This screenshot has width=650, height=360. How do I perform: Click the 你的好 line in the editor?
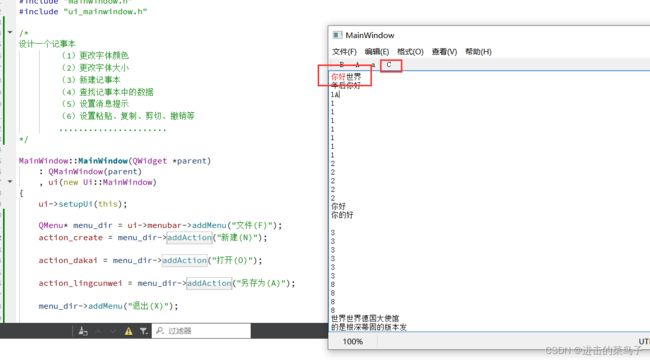point(342,215)
